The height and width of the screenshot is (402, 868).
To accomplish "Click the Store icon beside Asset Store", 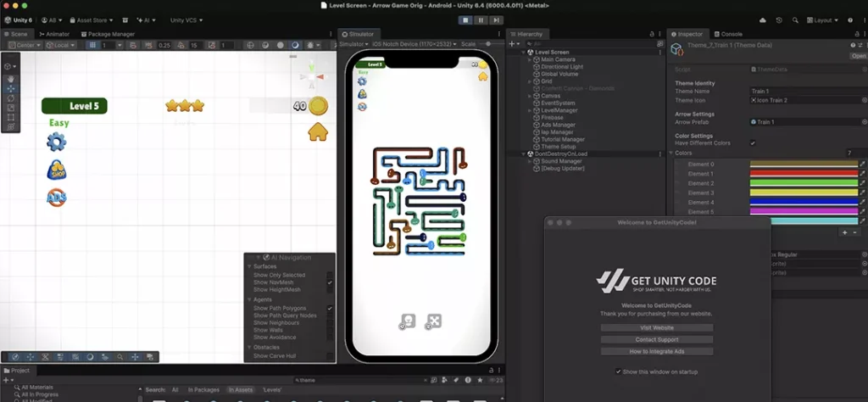I will click(125, 20).
